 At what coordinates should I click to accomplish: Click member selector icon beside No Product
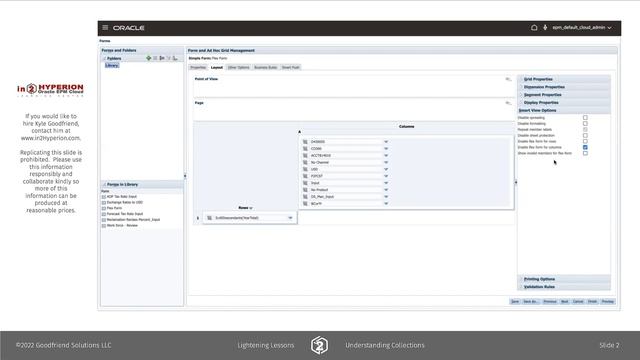pyautogui.click(x=305, y=190)
